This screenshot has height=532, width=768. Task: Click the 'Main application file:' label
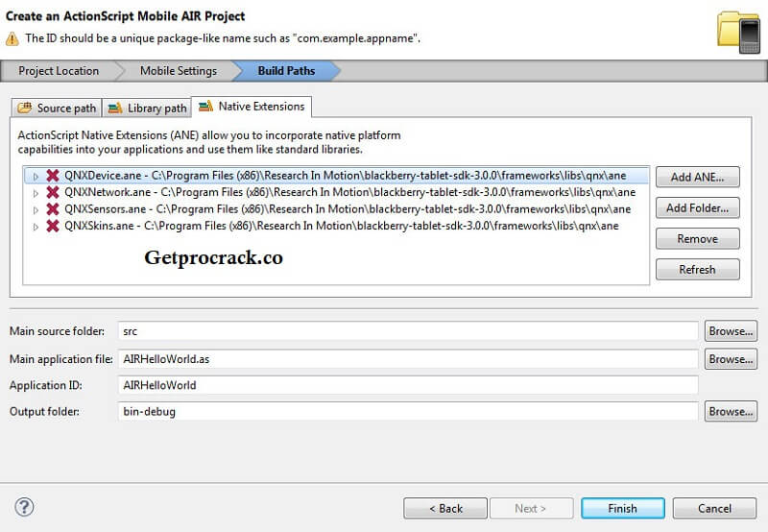coord(61,359)
